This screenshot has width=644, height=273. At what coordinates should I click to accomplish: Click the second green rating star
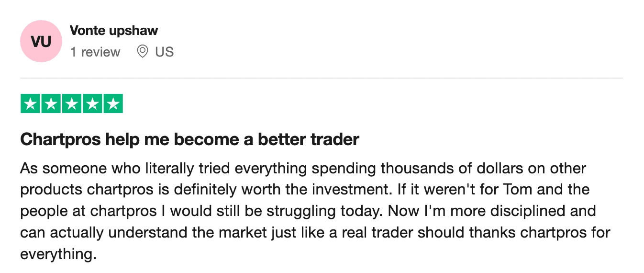click(51, 104)
